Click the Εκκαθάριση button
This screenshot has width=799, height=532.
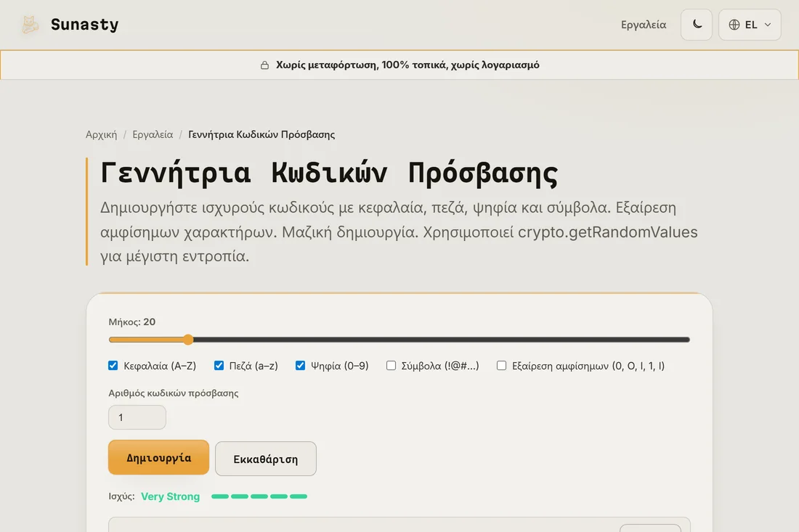[265, 459]
